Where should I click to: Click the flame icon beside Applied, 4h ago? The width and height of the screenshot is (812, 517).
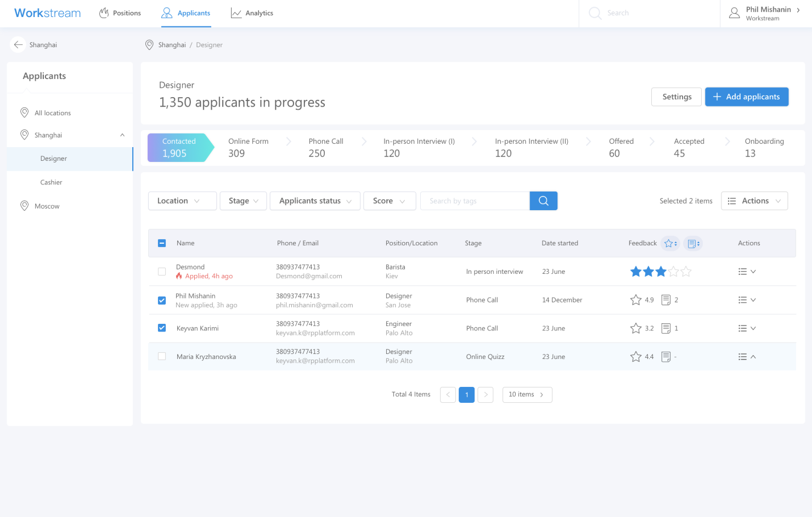[x=179, y=276]
